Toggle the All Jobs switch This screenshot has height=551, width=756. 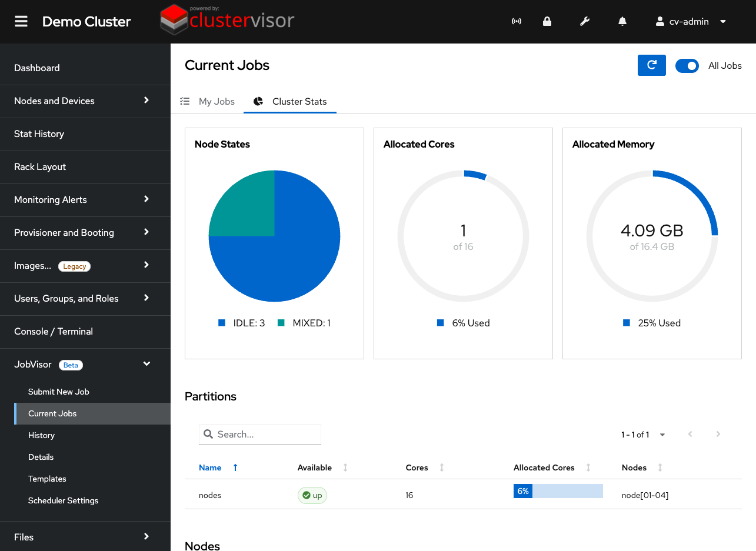tap(687, 66)
